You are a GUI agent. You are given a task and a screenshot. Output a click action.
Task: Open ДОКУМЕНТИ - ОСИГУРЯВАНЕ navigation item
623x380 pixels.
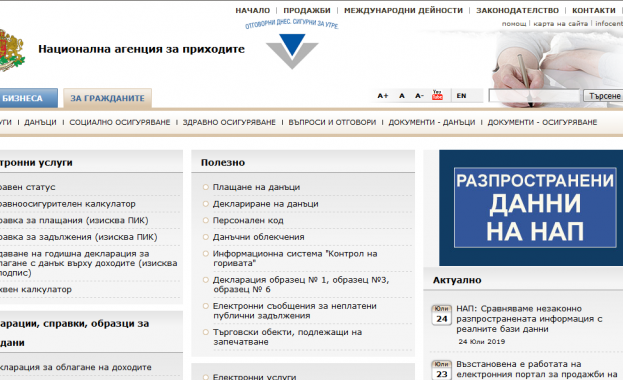(x=542, y=122)
